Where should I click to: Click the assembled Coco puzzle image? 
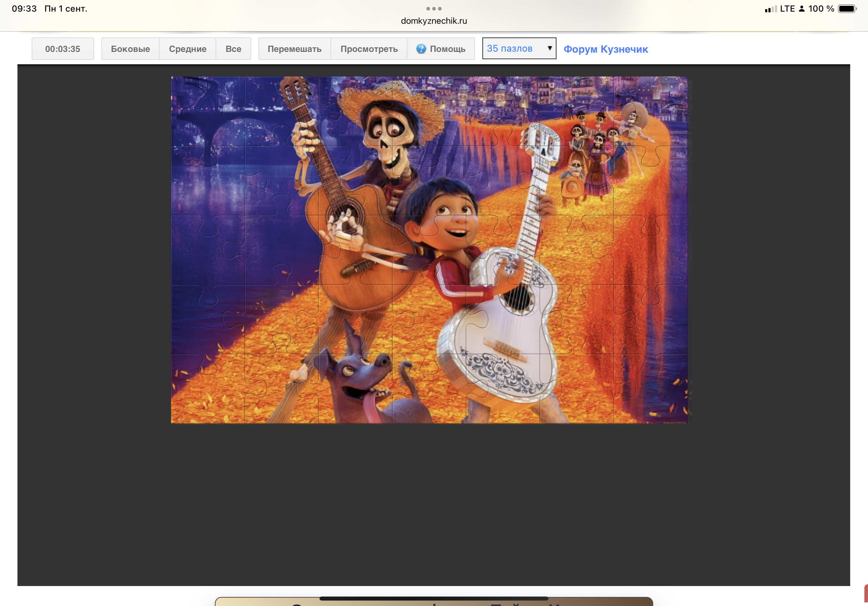tap(430, 250)
